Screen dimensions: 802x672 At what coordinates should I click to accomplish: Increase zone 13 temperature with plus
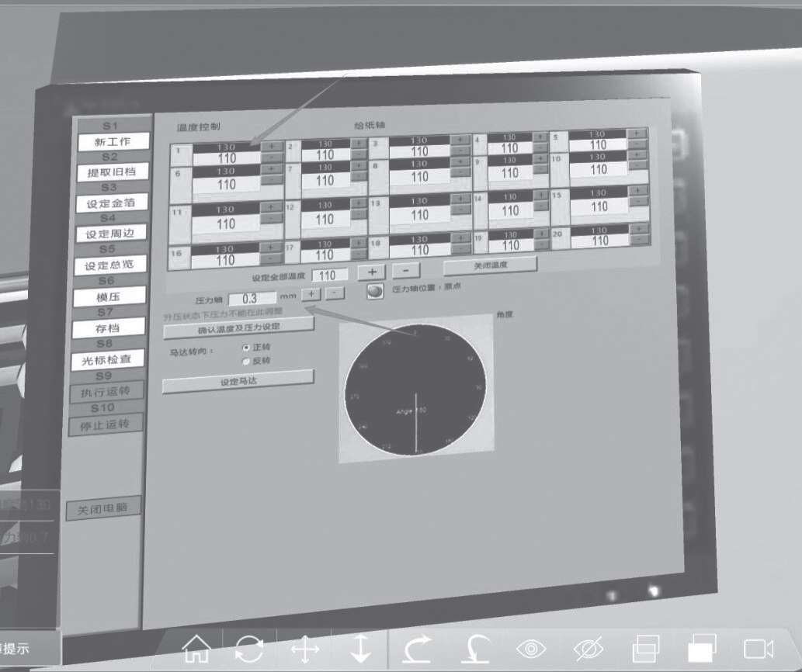coord(460,198)
